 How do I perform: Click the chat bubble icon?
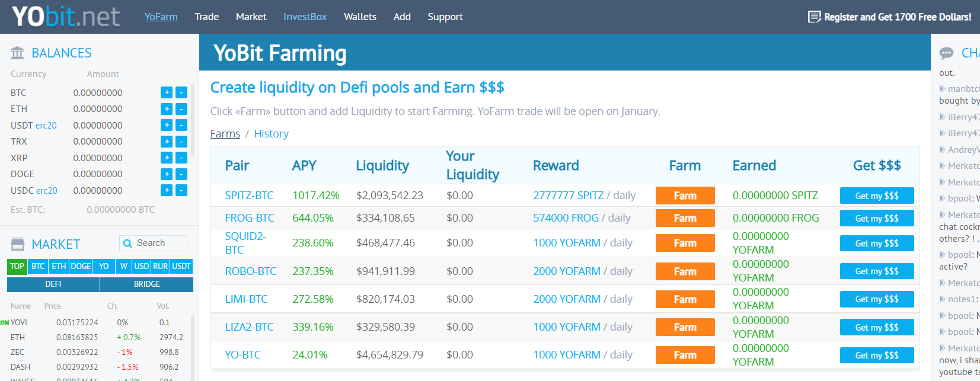946,53
